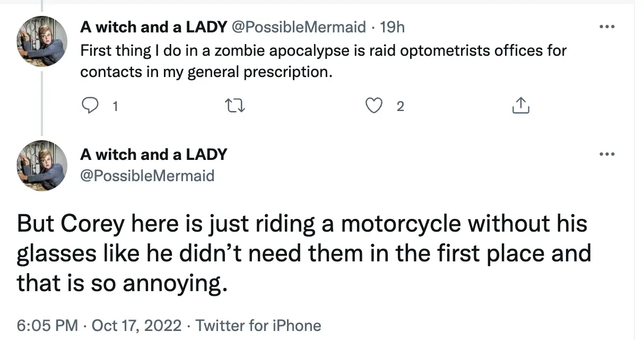This screenshot has height=340, width=644.
Task: Click the reply icon on the zombie tweet
Action: pos(91,105)
